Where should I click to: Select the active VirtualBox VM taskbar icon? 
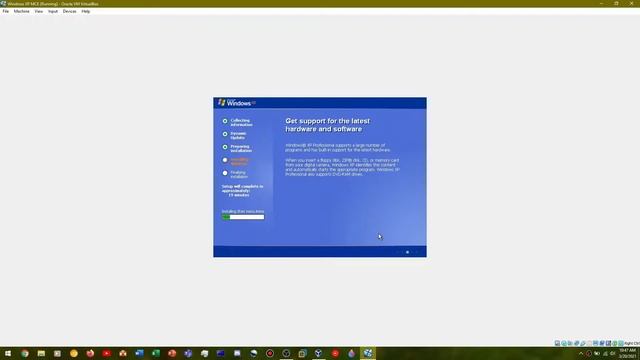pyautogui.click(x=368, y=353)
